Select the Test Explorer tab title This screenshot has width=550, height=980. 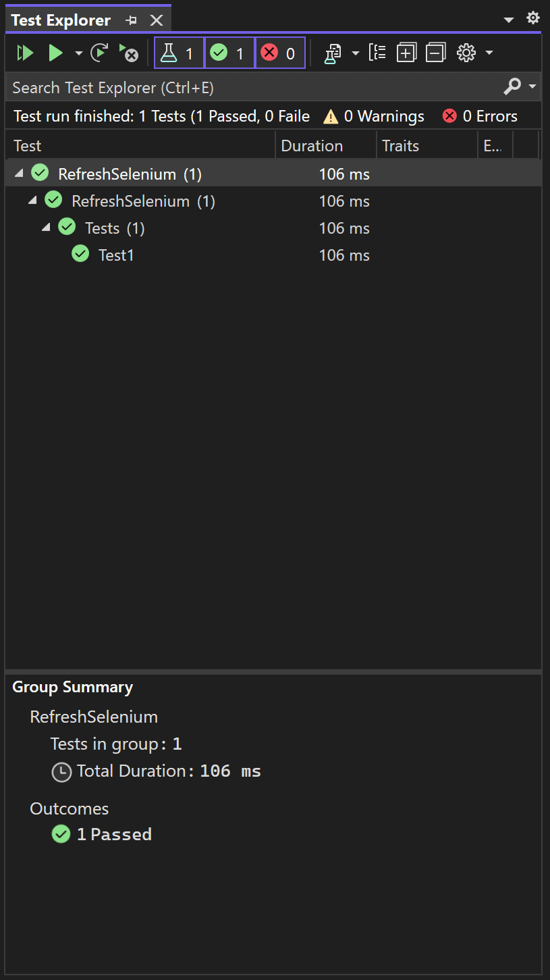61,20
